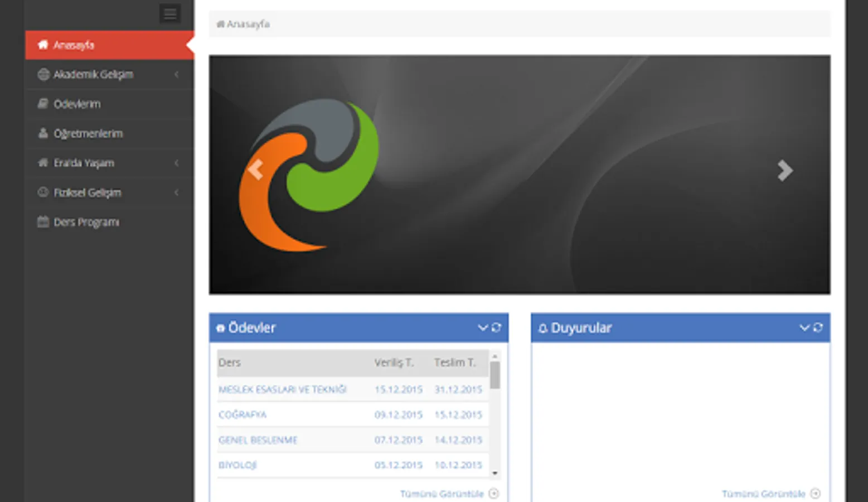Click the arrow icon after Ödevler Tümünü Görüntüle
868x502 pixels.
pos(493,494)
